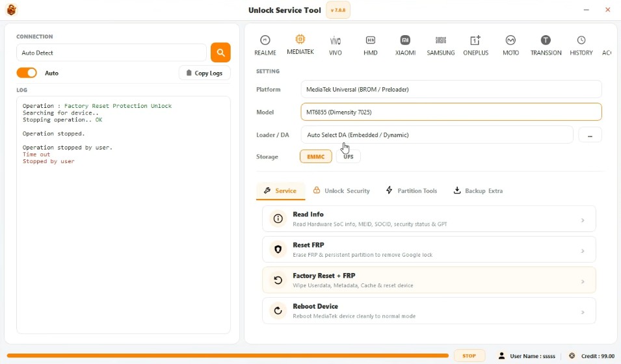This screenshot has height=364, width=621.
Task: Browse loader file with ellipsis button
Action: (x=590, y=135)
